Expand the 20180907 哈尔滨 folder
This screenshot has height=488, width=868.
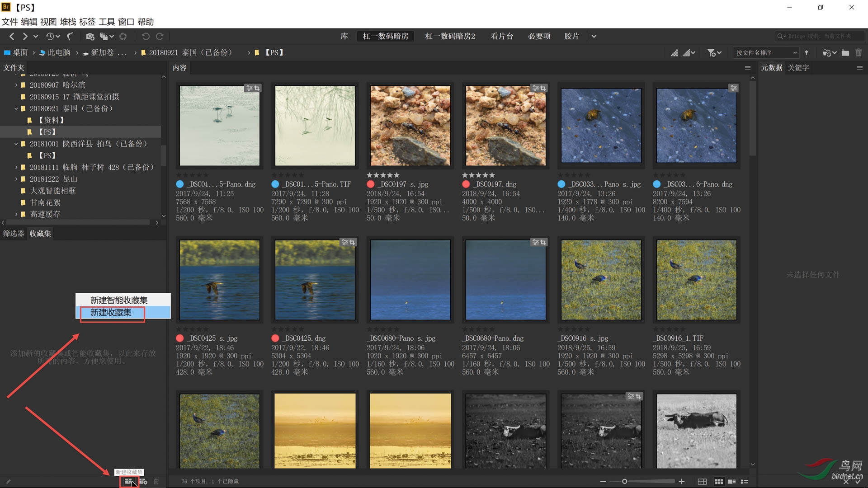tap(16, 85)
